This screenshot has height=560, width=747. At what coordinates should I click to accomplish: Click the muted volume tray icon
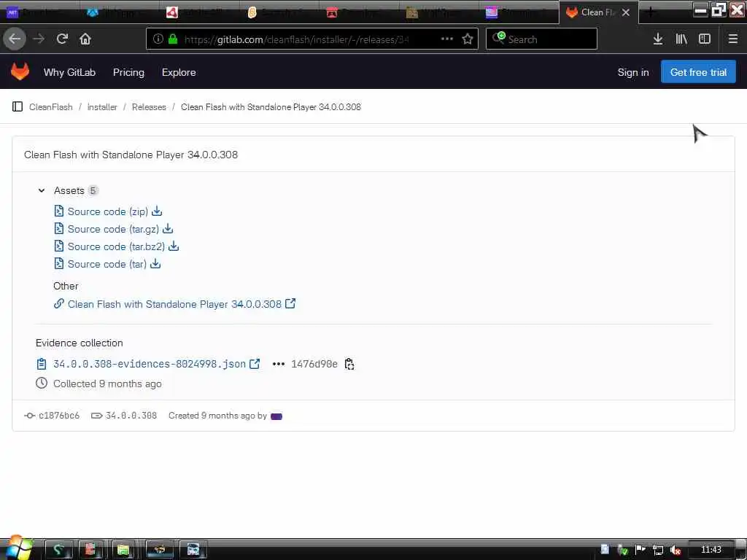(675, 550)
